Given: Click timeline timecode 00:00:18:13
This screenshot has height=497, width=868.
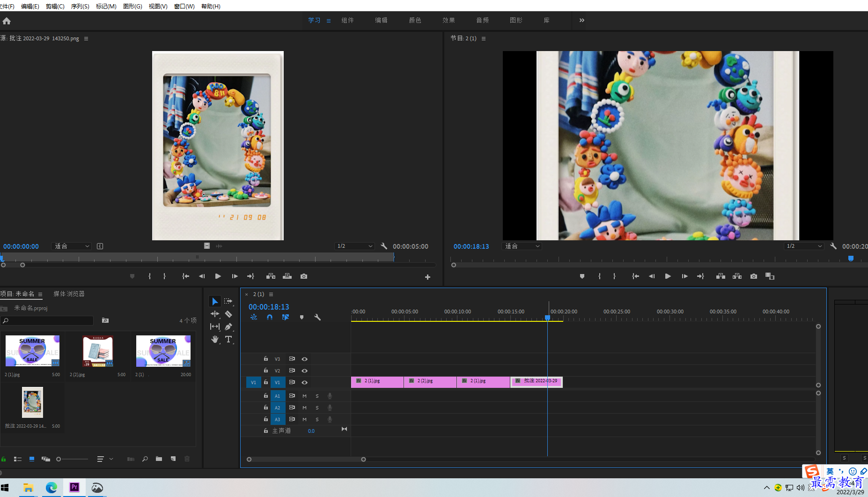Looking at the screenshot, I should (x=269, y=307).
